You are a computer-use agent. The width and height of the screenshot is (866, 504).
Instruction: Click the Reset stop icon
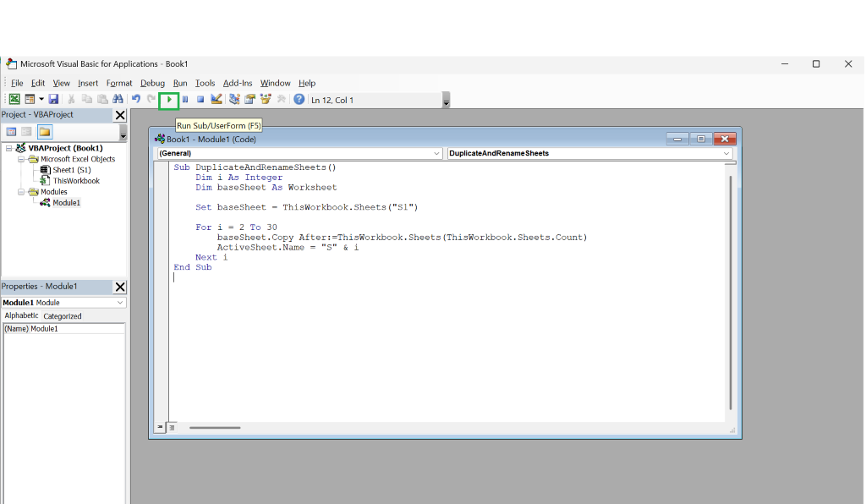[200, 100]
